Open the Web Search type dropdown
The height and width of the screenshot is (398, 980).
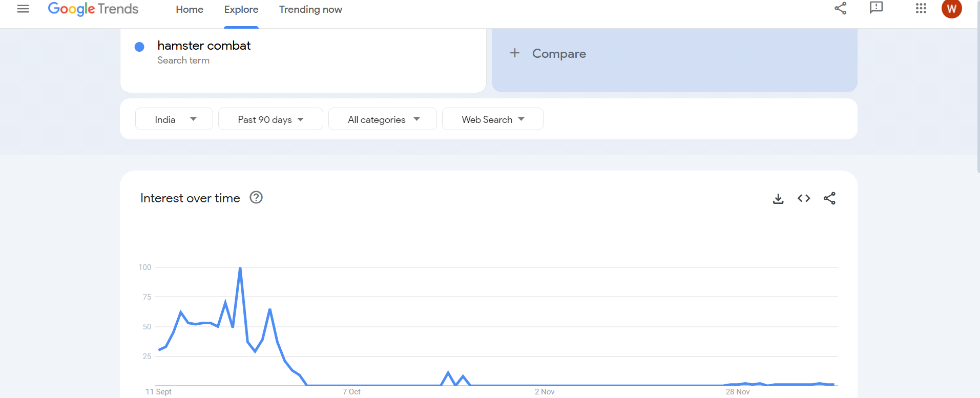point(493,119)
